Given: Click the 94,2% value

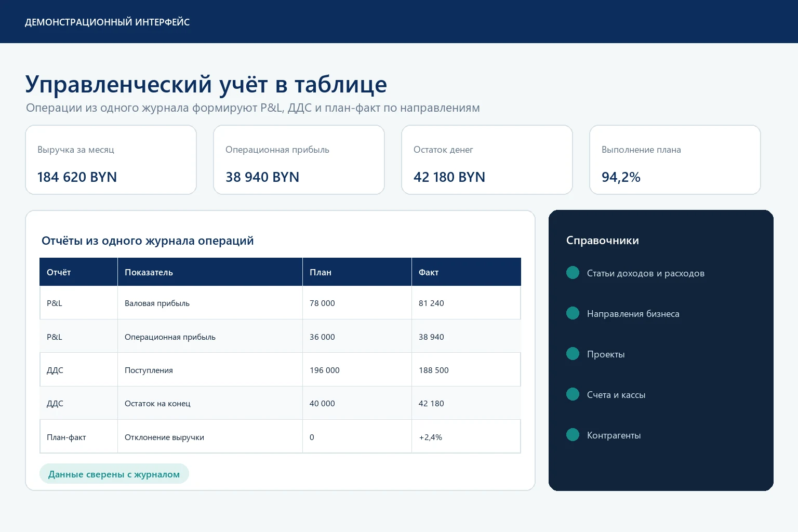Looking at the screenshot, I should click(621, 177).
